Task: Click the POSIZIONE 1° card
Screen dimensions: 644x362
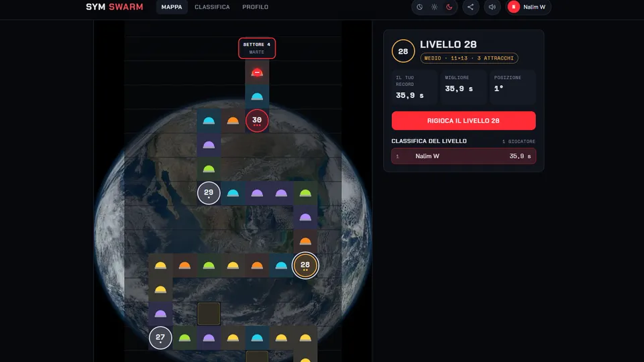Action: (513, 87)
